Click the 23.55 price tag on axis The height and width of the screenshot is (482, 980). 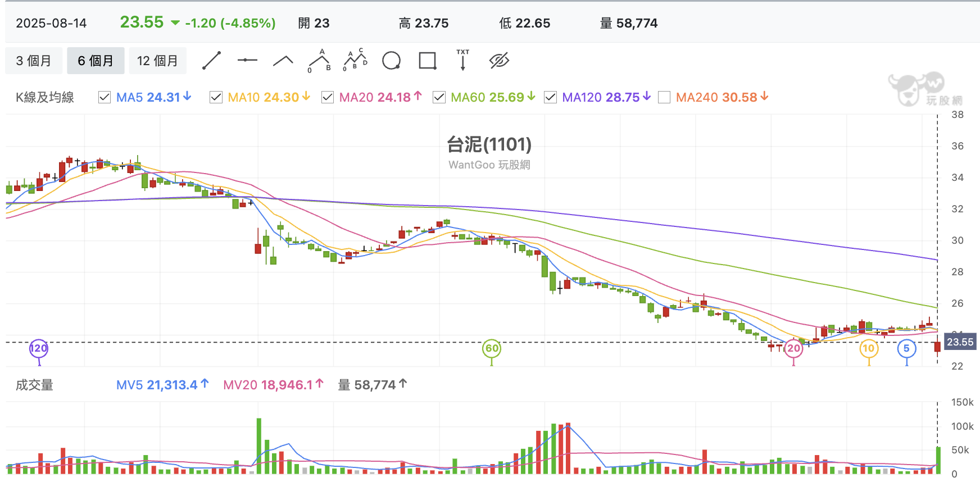960,342
